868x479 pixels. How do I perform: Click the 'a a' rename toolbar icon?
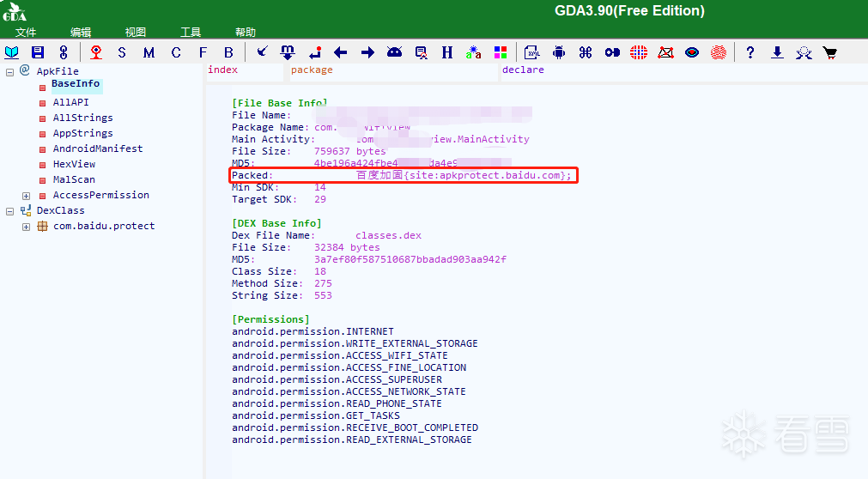(x=473, y=52)
